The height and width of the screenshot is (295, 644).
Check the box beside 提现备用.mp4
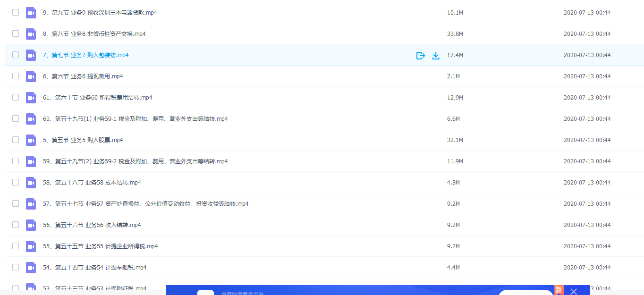point(16,76)
